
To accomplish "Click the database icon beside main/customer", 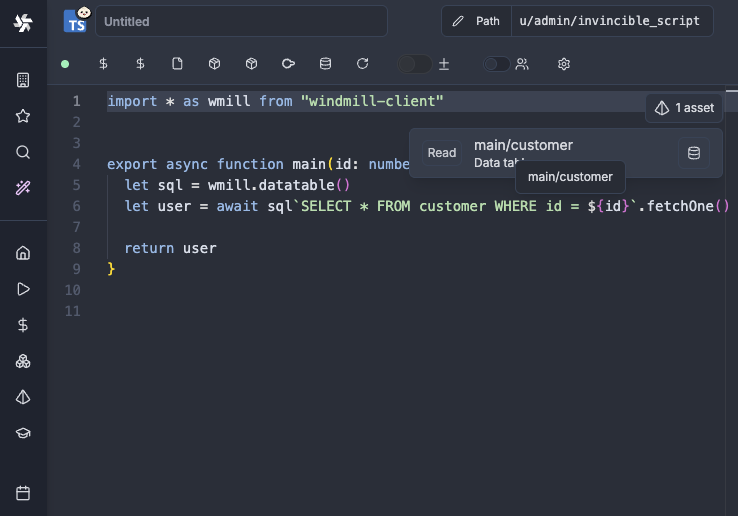I will click(694, 153).
